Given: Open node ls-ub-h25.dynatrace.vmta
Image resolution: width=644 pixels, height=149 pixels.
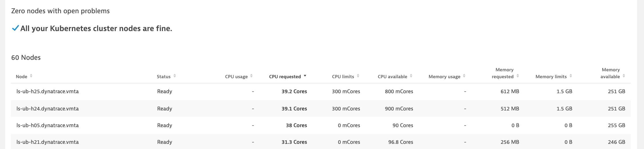Looking at the screenshot, I should tap(48, 91).
